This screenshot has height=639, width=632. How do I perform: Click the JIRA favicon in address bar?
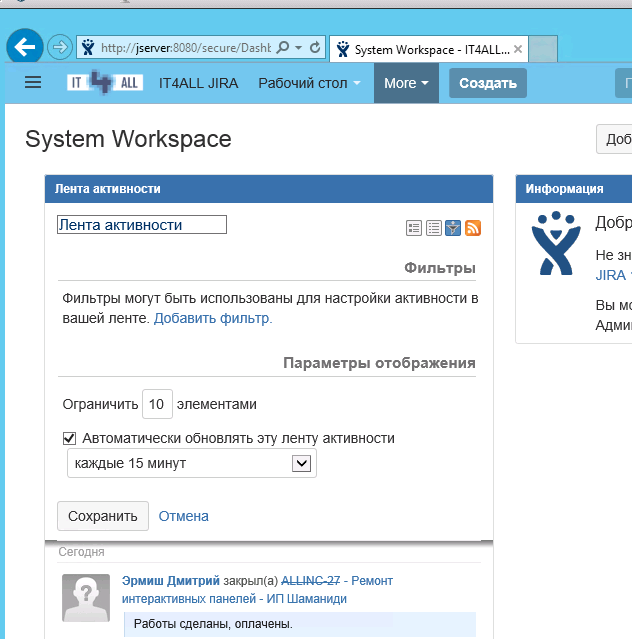point(88,48)
